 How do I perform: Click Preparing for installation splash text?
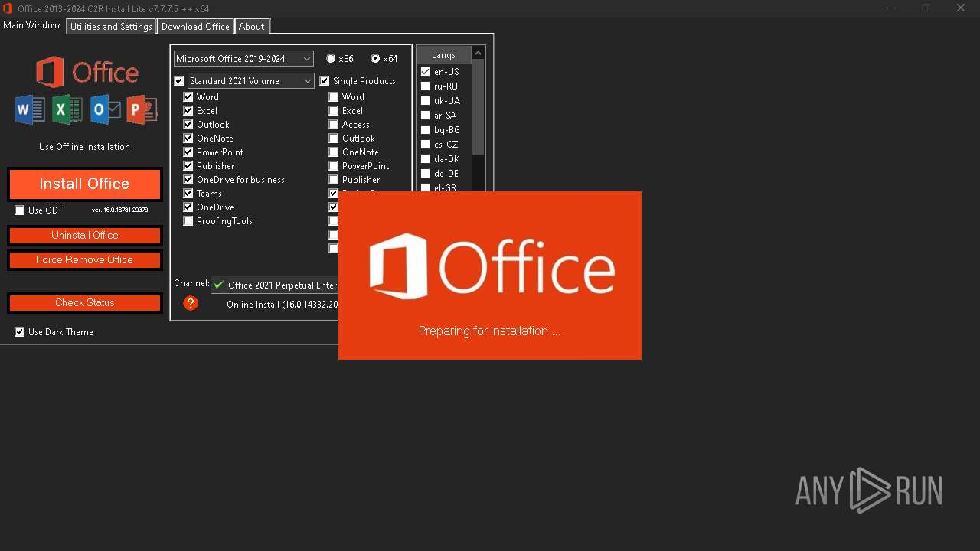click(x=489, y=331)
